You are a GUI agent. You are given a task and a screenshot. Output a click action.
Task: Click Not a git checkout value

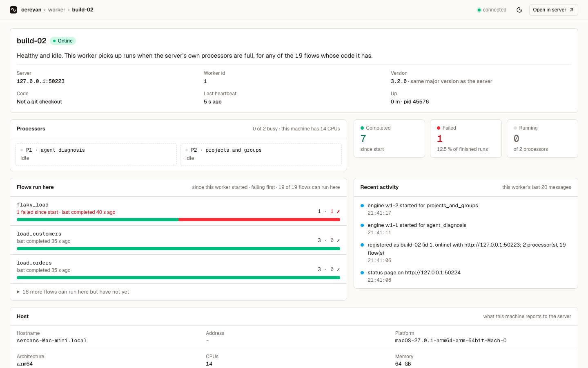tap(40, 102)
